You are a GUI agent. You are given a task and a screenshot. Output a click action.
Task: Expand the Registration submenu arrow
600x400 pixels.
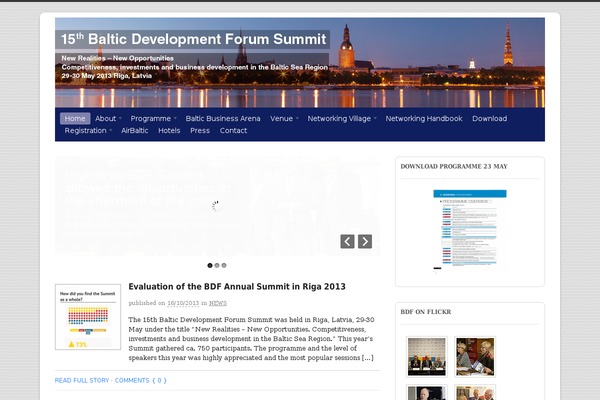point(111,131)
